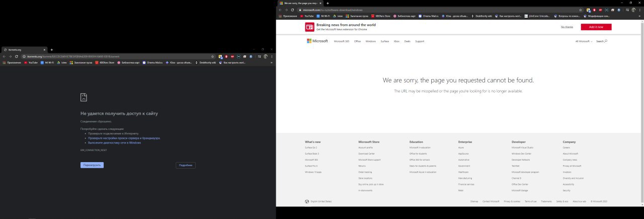Open Mi Wi-Fi bookmark in left window

(47, 62)
